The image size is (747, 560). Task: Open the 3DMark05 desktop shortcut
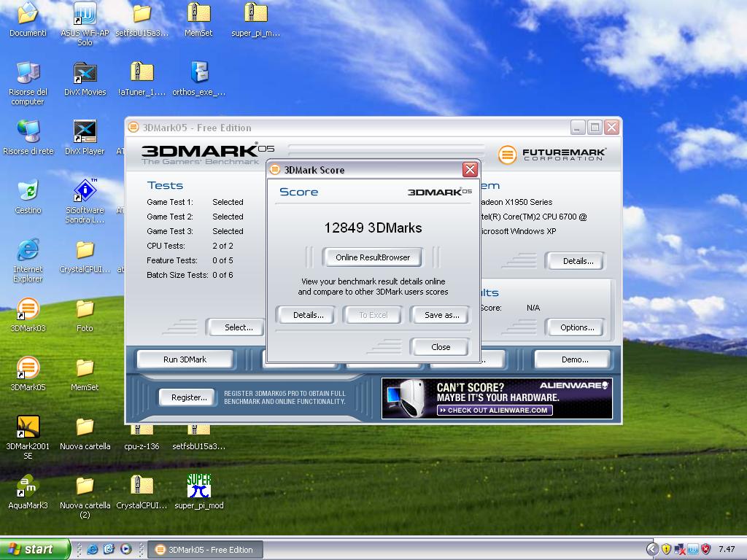click(x=28, y=369)
